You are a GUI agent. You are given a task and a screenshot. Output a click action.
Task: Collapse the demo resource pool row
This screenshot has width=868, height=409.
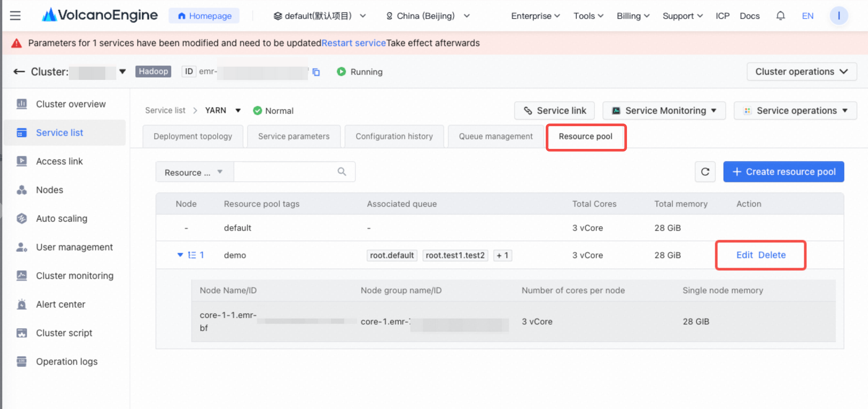(x=180, y=255)
